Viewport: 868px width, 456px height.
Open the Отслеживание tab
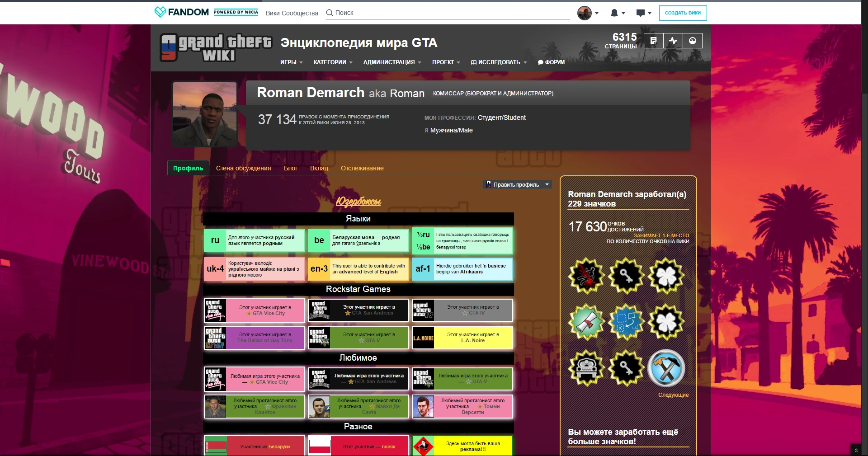[362, 168]
